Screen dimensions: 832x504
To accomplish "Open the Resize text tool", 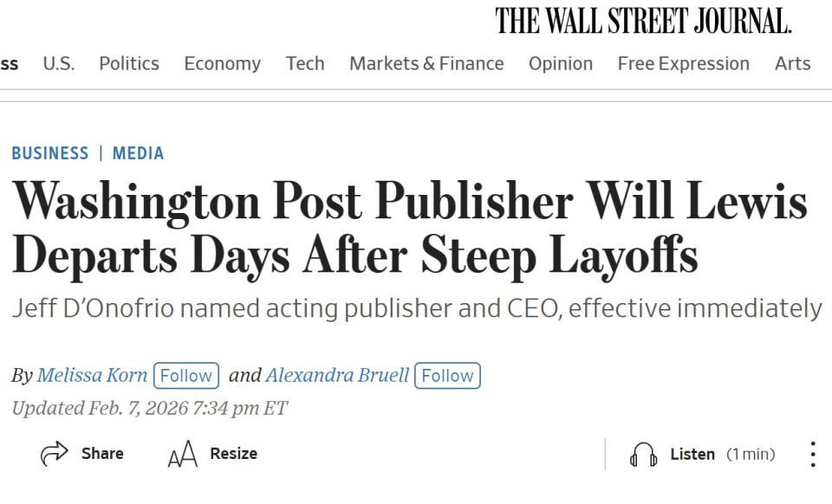I will coord(214,453).
